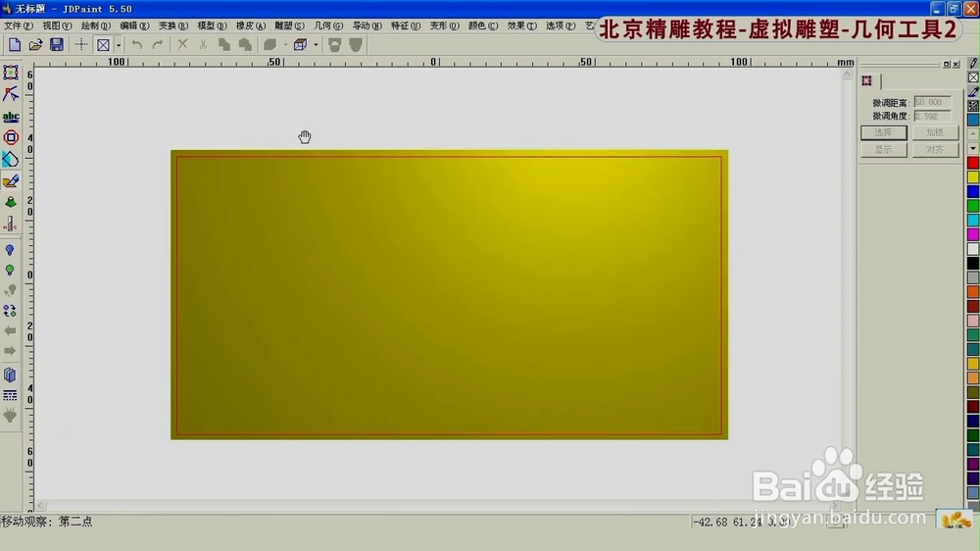980x551 pixels.
Task: Pick the blue color swatch
Action: click(973, 192)
